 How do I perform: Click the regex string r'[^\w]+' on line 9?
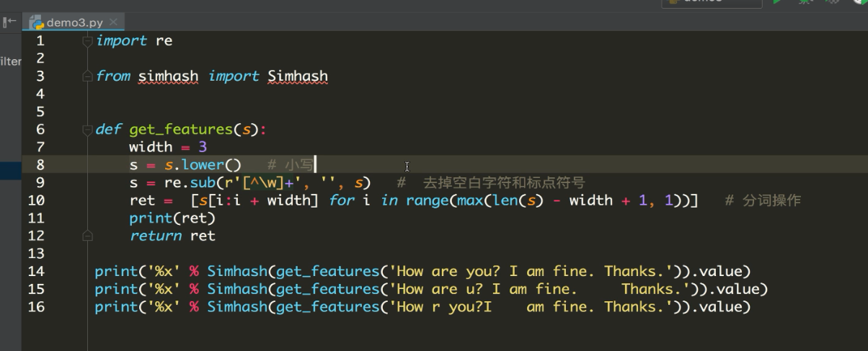263,183
